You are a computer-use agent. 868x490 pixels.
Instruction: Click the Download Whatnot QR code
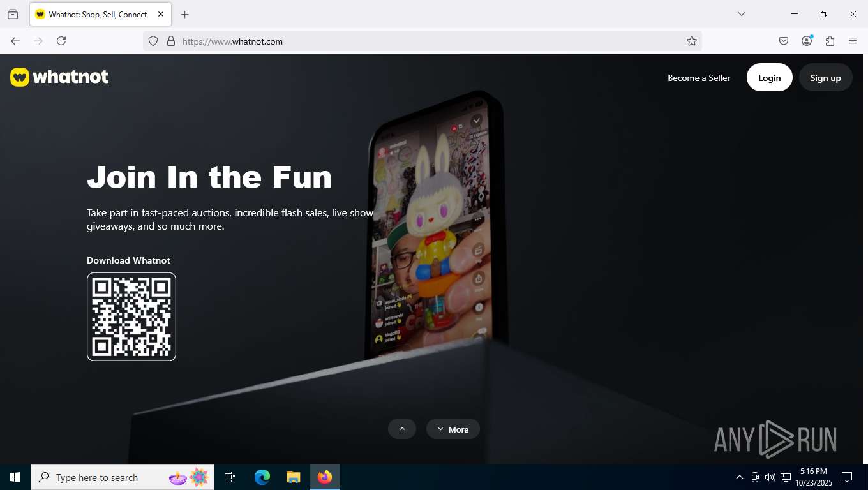point(131,316)
